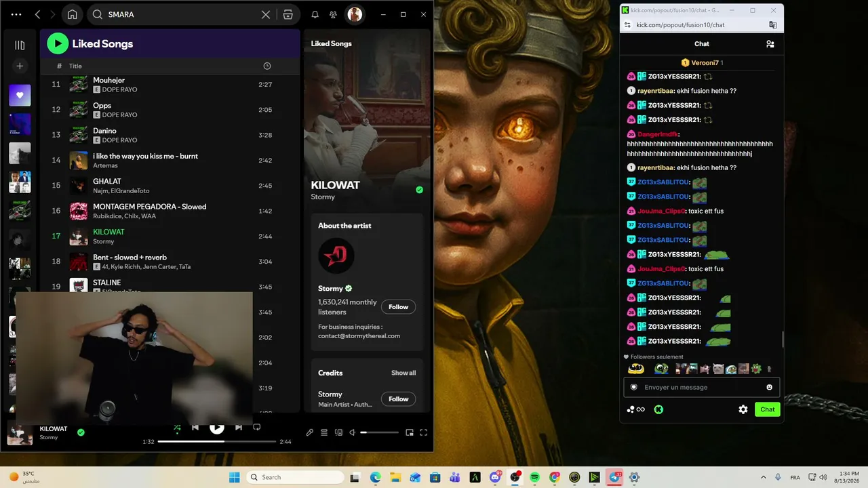Open artist link Najm, ElGrandeToto
The image size is (868, 488).
pos(121,190)
